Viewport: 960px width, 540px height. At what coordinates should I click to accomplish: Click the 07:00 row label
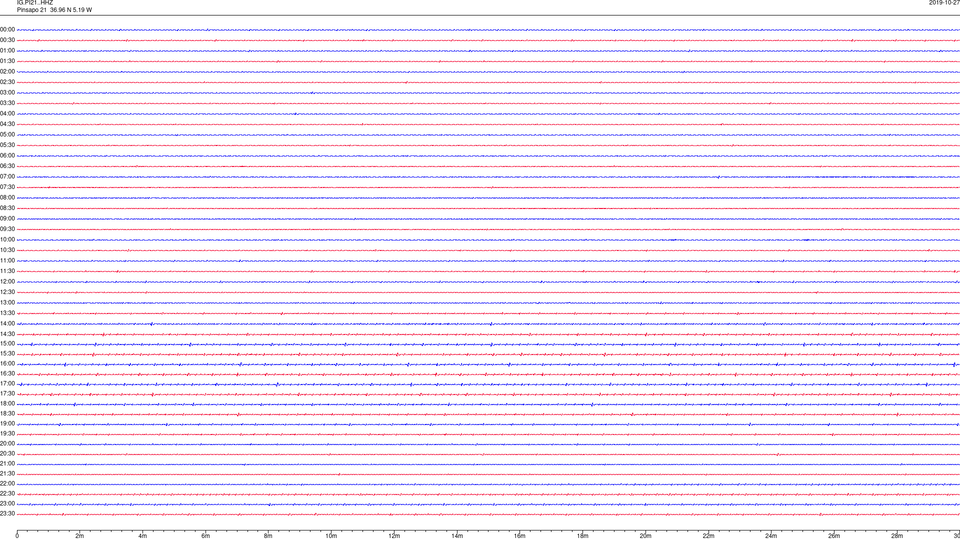click(7, 176)
